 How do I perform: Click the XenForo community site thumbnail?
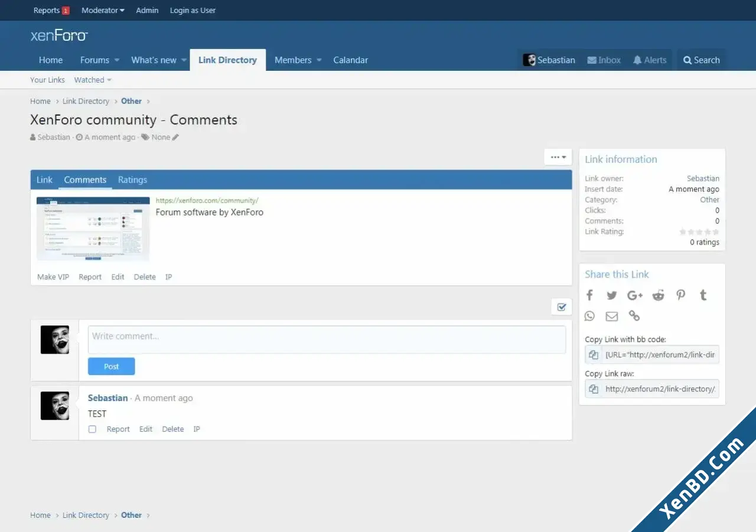coord(93,229)
